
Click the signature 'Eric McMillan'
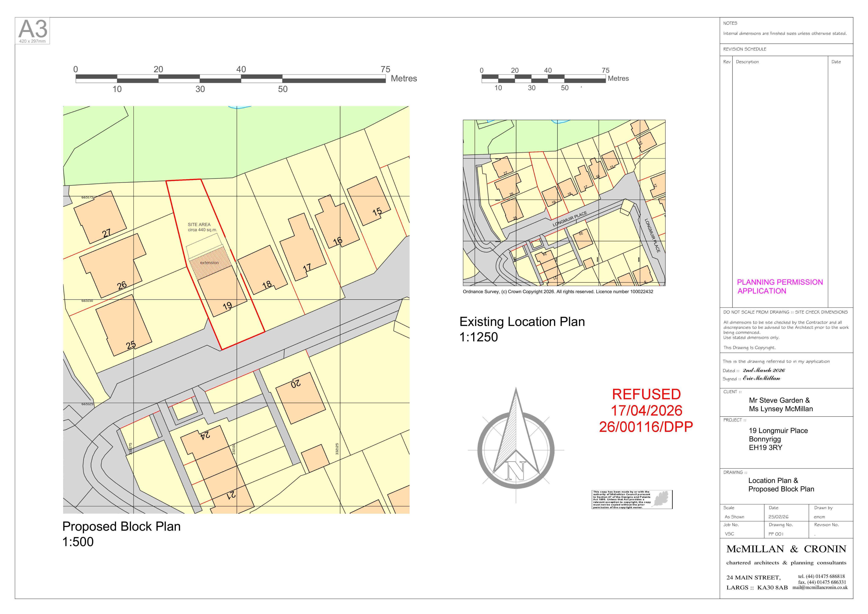click(761, 378)
